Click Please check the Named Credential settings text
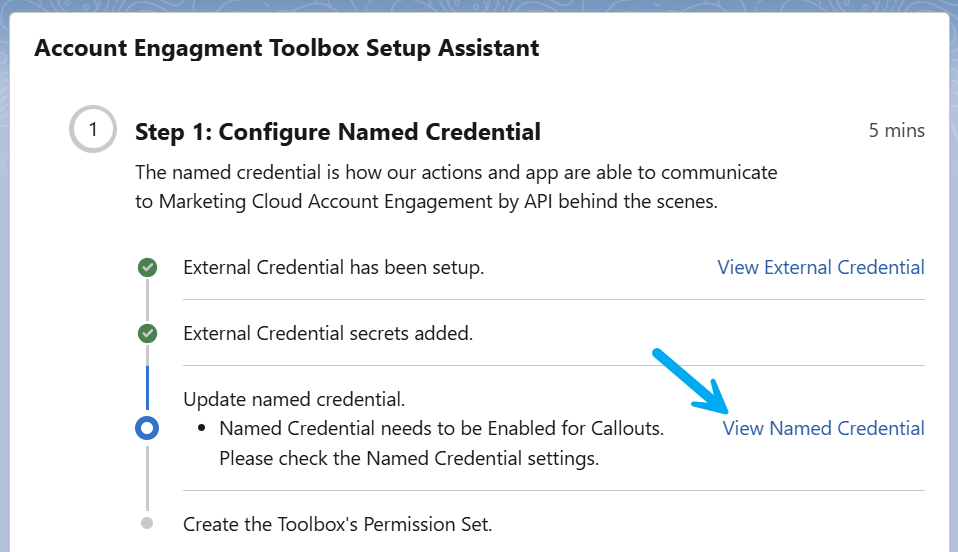 (409, 458)
